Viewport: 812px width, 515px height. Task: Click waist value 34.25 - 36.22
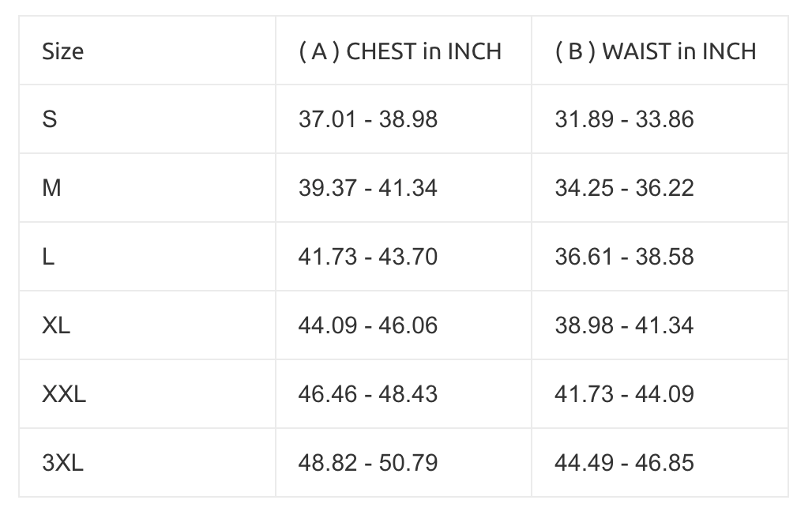point(624,188)
